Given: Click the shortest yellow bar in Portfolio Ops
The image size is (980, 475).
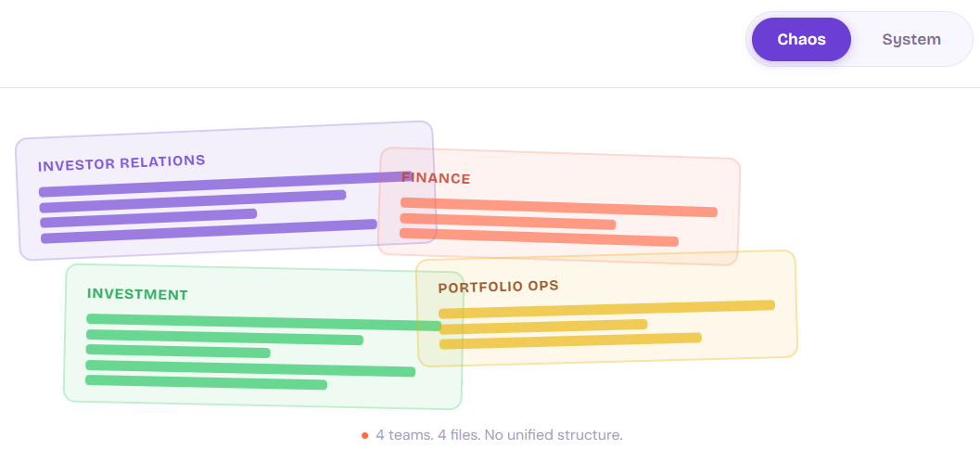Looking at the screenshot, I should (543, 327).
